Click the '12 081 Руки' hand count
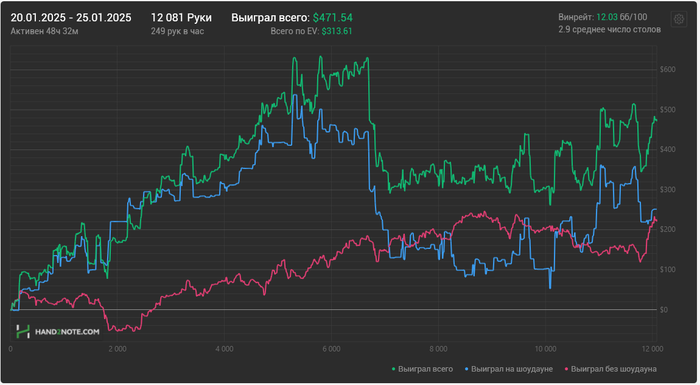 (181, 18)
